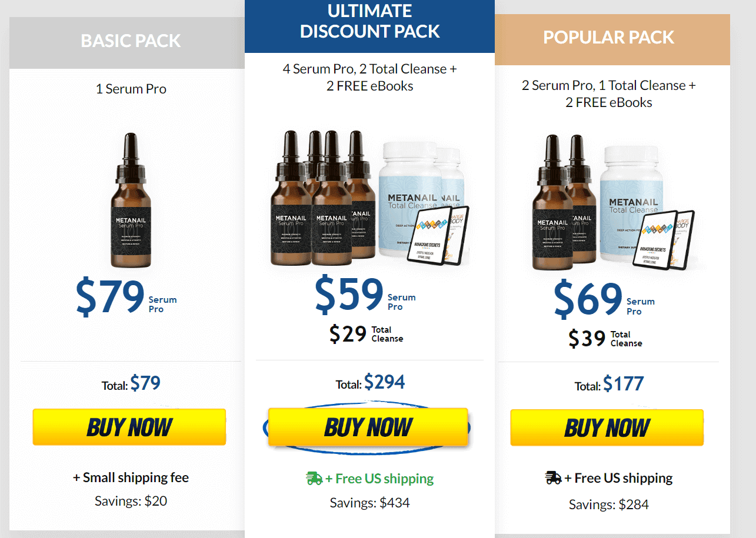
Task: Click the Total: $294 text
Action: [x=370, y=383]
